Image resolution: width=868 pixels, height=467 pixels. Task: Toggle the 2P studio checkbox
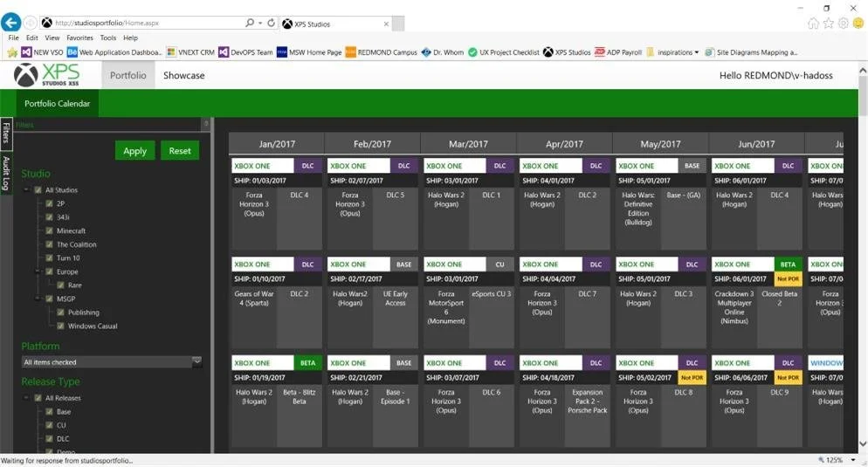click(49, 203)
